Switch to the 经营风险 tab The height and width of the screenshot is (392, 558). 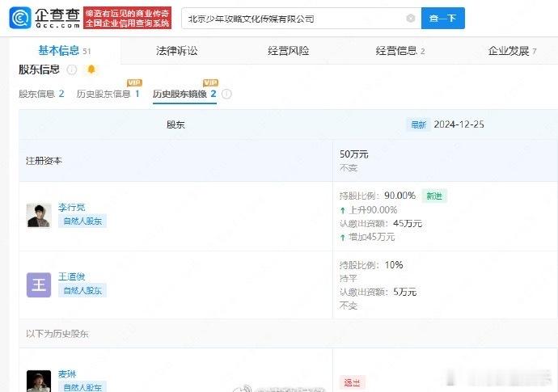[288, 51]
